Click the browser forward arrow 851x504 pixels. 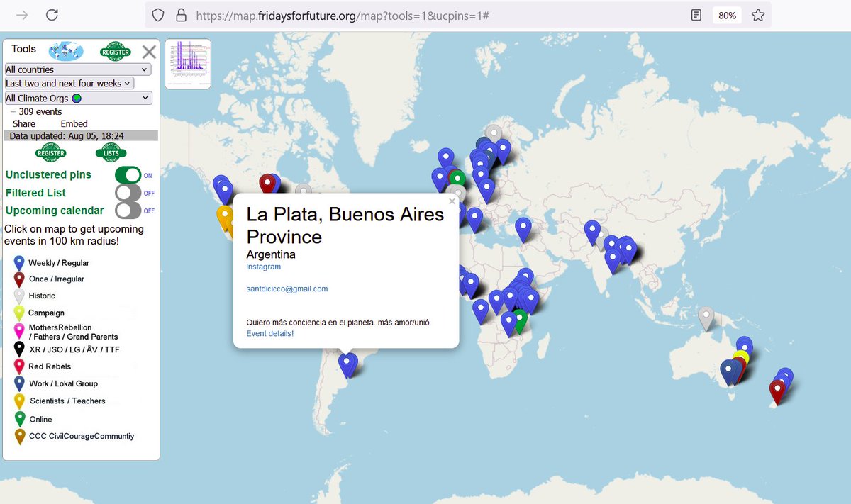(23, 15)
